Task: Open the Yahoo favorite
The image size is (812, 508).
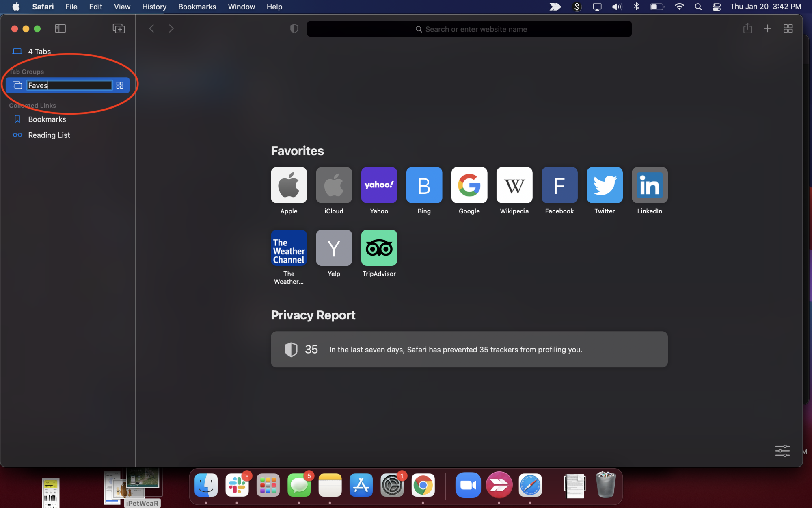Action: coord(379,185)
